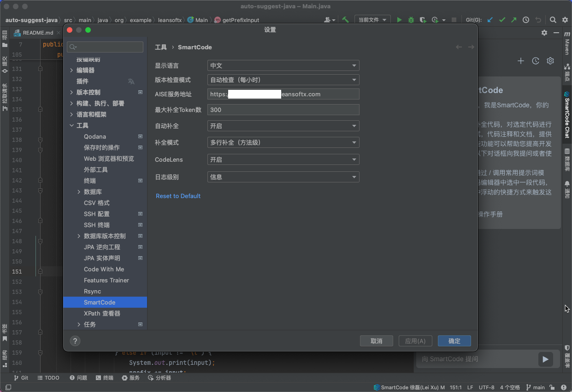Expand the 数据库 node under 工具
The width and height of the screenshot is (572, 392).
pos(79,192)
